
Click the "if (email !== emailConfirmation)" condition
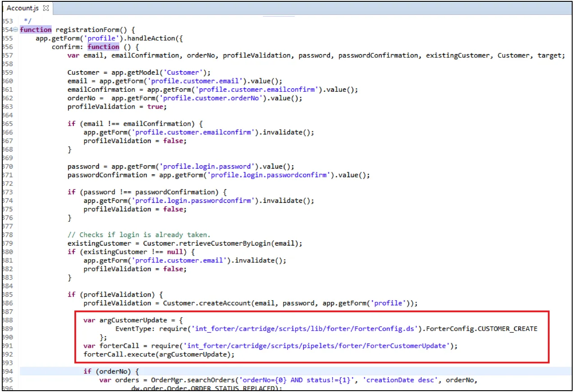(x=135, y=124)
